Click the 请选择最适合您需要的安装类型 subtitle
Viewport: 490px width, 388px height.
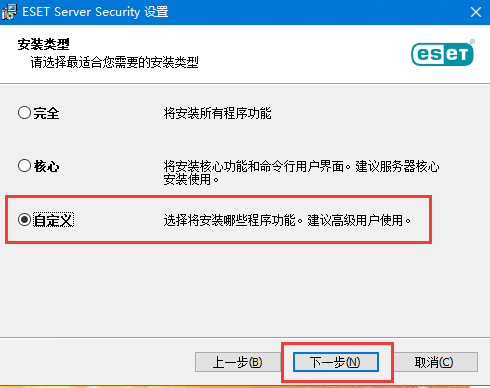[114, 62]
